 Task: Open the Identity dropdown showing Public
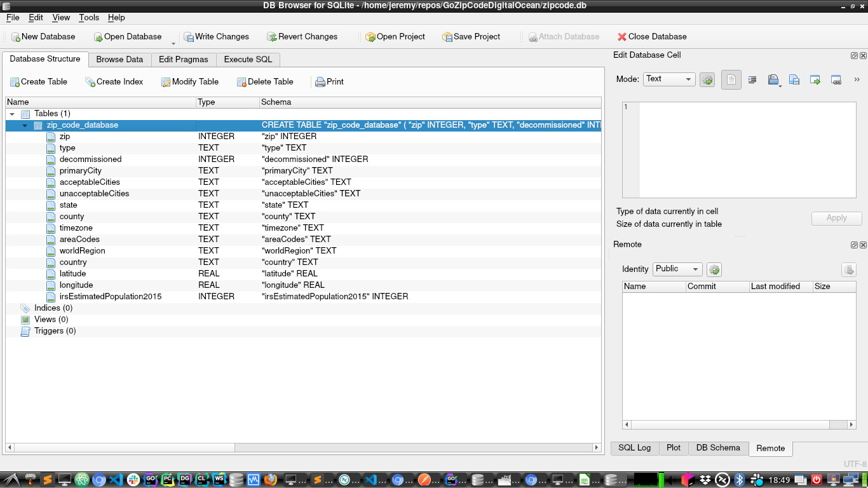[x=677, y=269]
